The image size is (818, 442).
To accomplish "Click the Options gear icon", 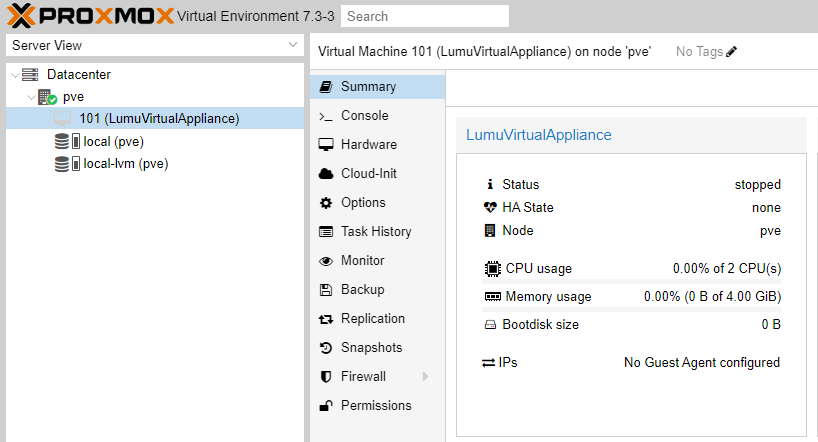I will click(325, 203).
